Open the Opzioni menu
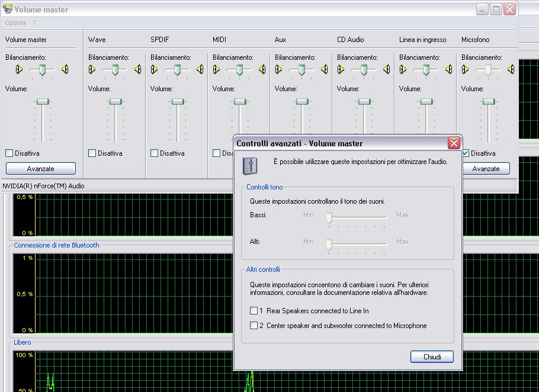539x392 pixels. click(x=15, y=23)
